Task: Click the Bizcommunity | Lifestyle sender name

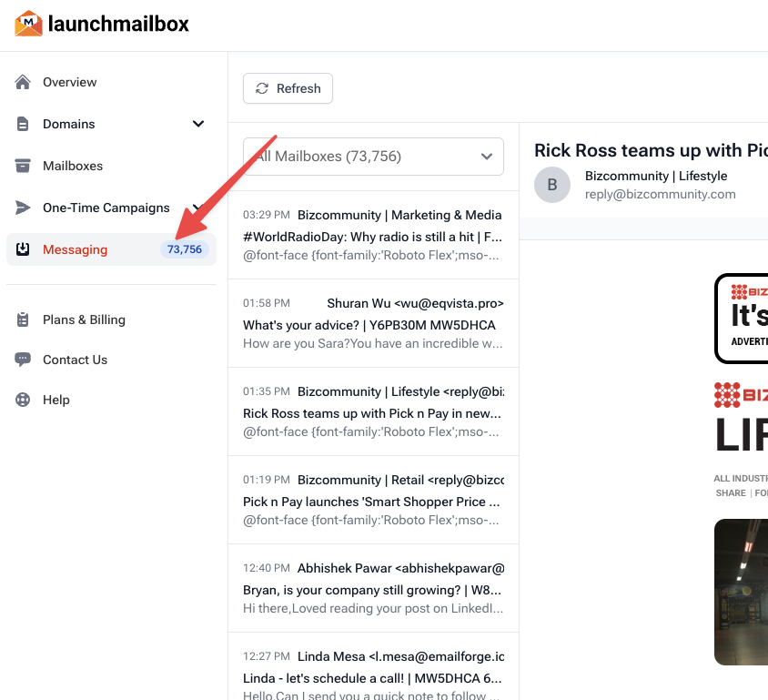Action: (x=656, y=176)
